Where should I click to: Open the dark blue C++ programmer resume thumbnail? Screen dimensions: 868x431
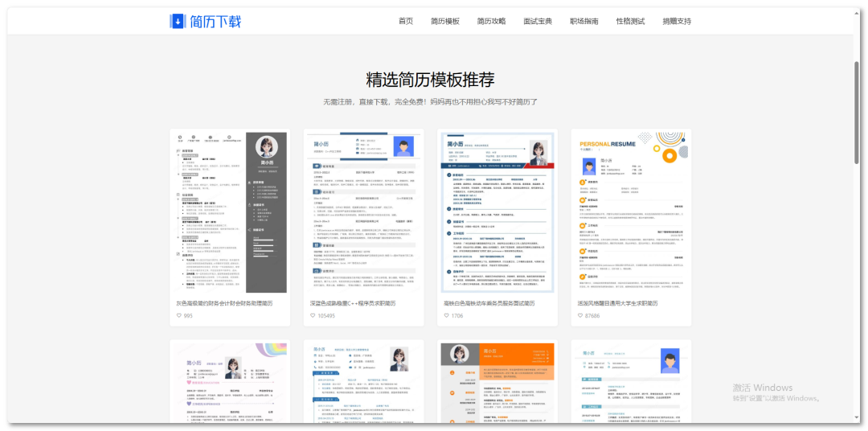point(364,211)
